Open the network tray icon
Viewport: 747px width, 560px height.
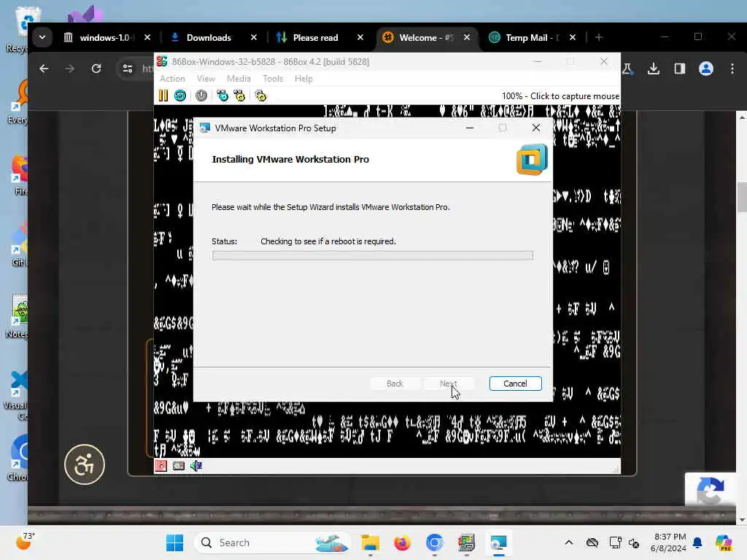tap(615, 542)
